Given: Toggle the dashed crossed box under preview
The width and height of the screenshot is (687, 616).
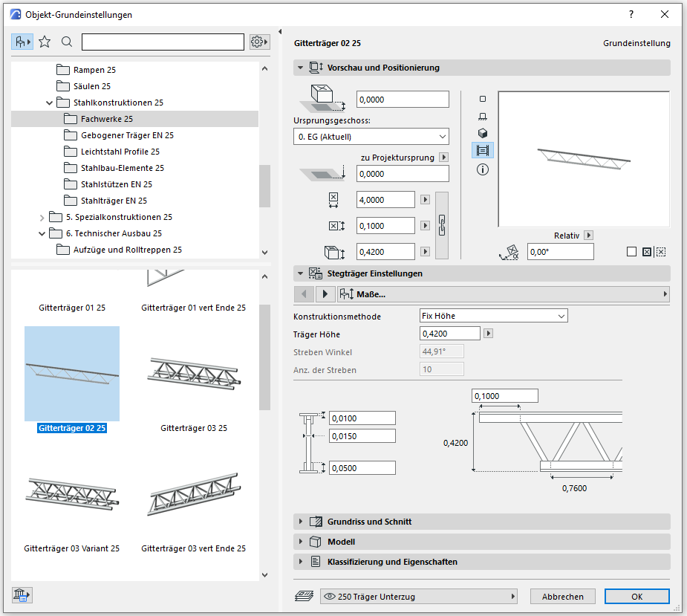Looking at the screenshot, I should pos(661,252).
